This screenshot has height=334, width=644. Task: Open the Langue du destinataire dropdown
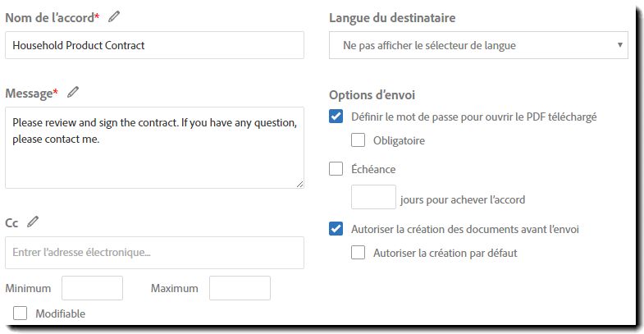click(478, 45)
